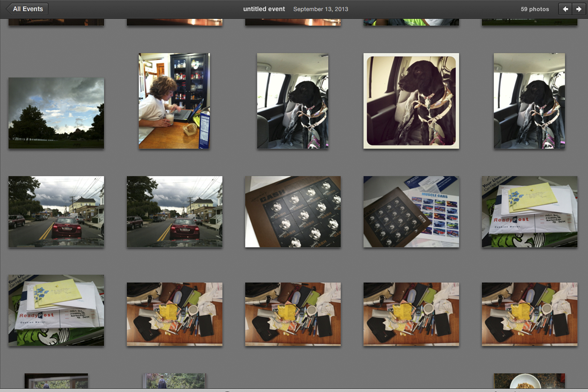Select ReadyPost envelope photo beside cluttered desk
Screen dimensions: 588x392
(x=56, y=310)
